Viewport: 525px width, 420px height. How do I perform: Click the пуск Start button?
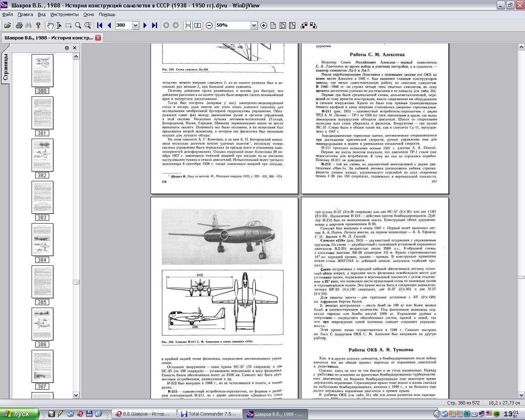(x=19, y=414)
